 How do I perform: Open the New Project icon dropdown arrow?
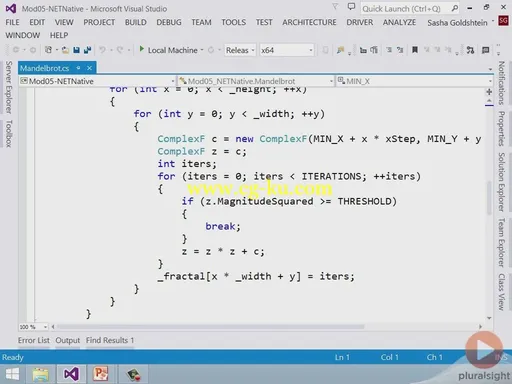pyautogui.click(x=57, y=50)
